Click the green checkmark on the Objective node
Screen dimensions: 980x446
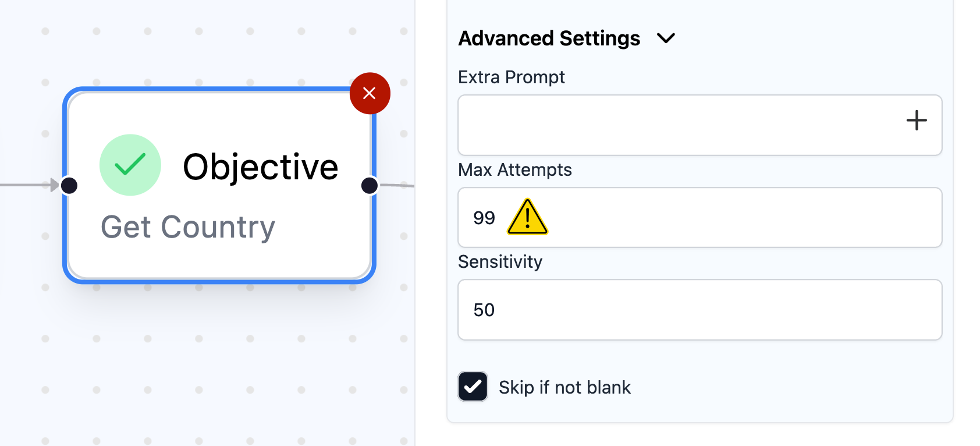coord(130,165)
